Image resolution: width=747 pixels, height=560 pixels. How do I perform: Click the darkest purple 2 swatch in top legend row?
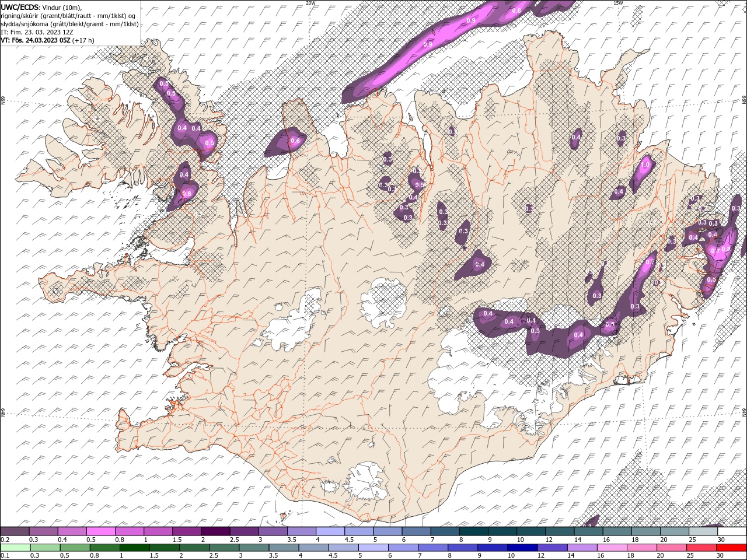(215, 532)
